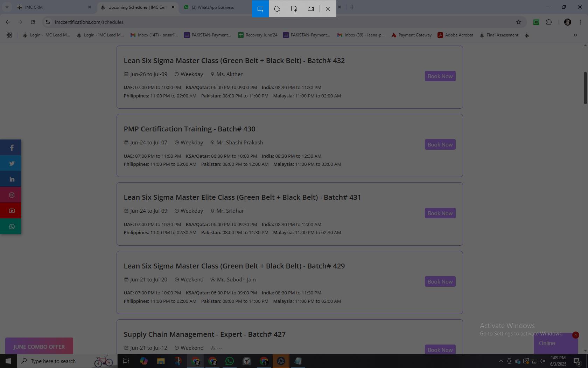This screenshot has width=588, height=368.
Task: Open File Explorer from taskbar
Action: 161,361
